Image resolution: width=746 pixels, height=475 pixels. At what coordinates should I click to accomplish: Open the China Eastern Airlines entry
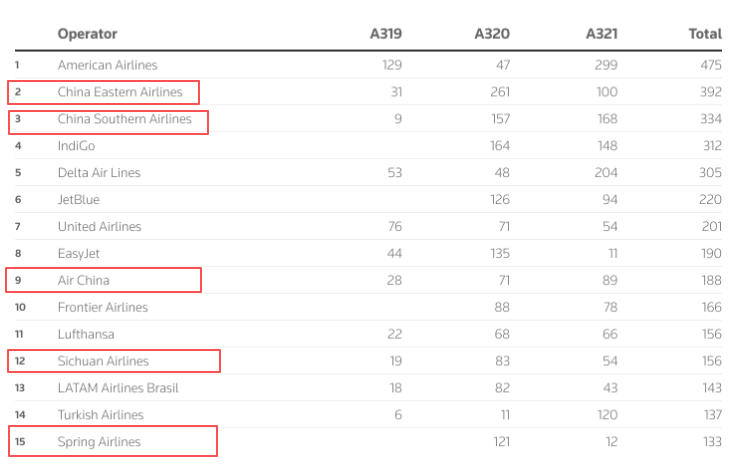[x=120, y=92]
